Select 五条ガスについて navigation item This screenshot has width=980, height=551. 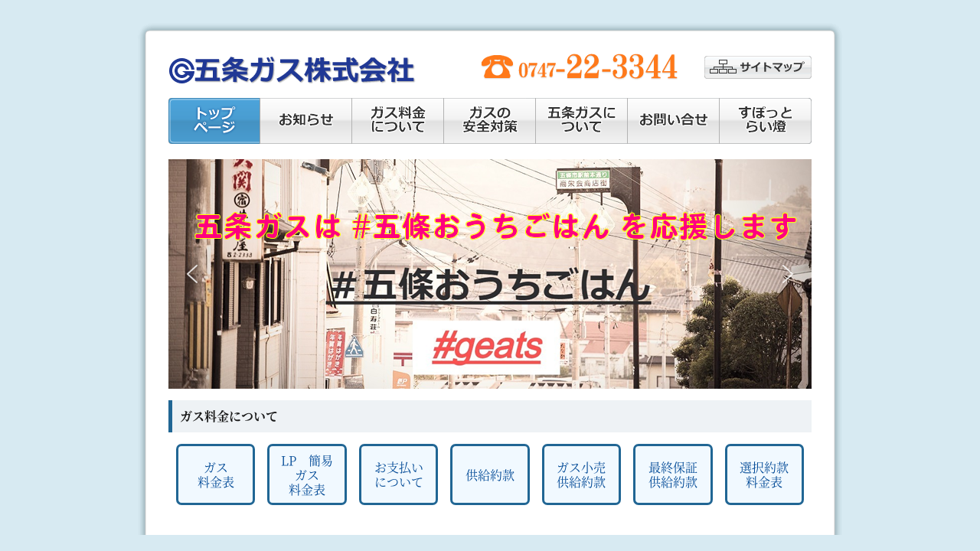point(581,121)
